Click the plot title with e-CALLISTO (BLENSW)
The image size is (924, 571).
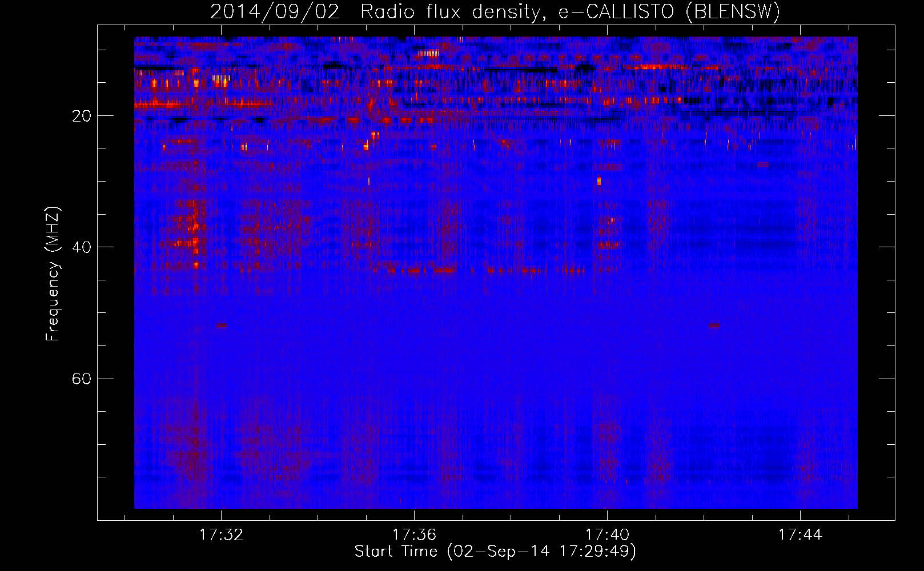(x=495, y=11)
